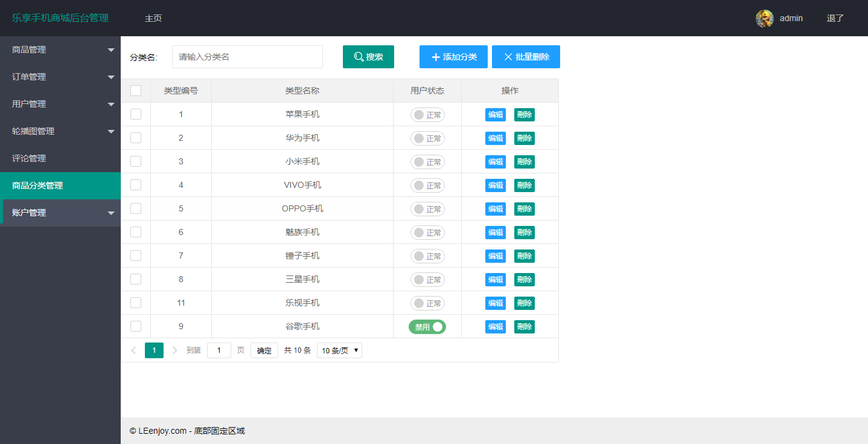Toggle the status switch for OPPO手机
Image resolution: width=868 pixels, height=444 pixels.
(427, 209)
